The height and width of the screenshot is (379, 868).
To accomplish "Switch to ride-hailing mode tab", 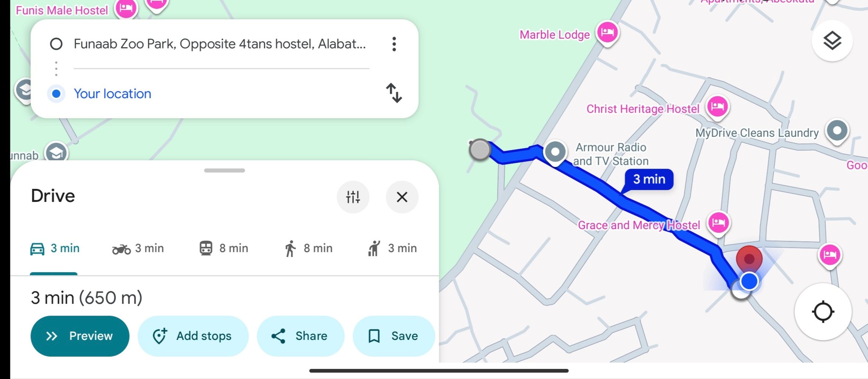I will click(392, 248).
